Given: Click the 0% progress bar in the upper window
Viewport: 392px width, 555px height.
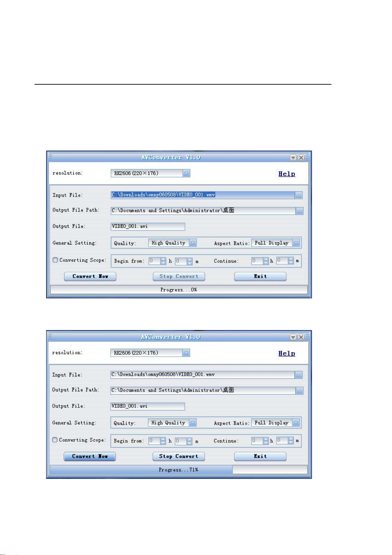Looking at the screenshot, I should tap(179, 290).
